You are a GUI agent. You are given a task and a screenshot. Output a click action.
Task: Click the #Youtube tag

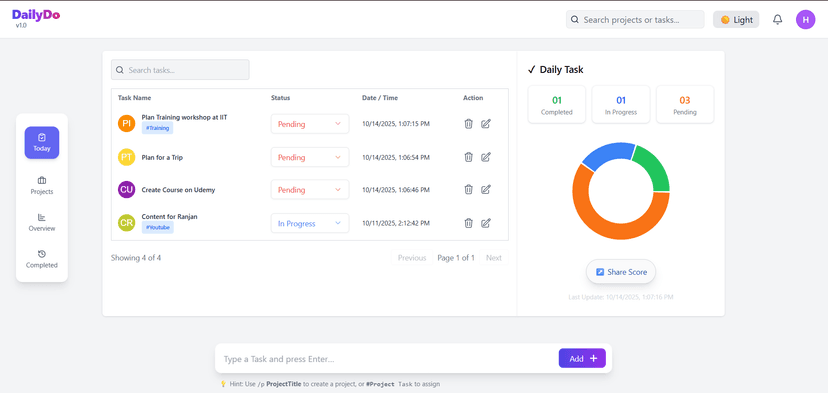157,227
